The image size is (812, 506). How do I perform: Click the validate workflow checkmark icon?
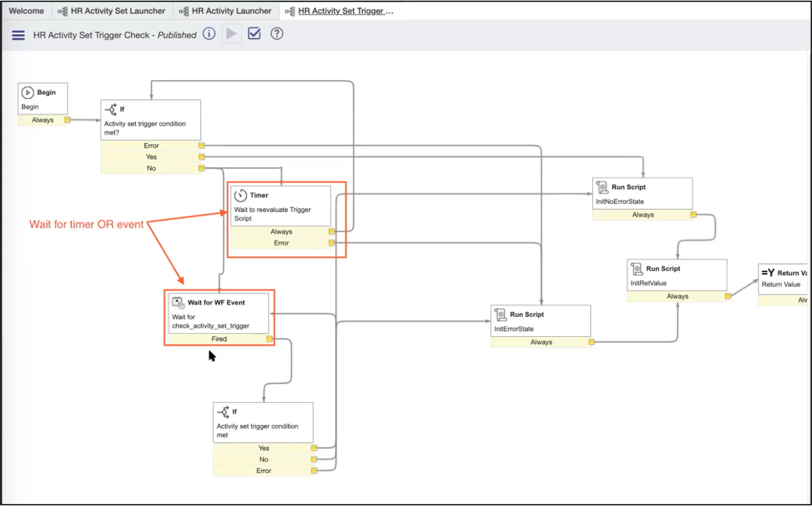point(254,34)
